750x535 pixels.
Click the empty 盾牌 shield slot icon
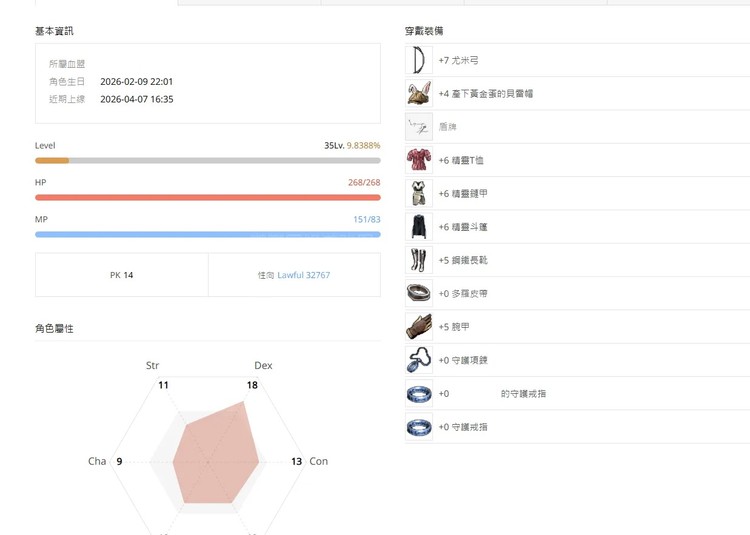pyautogui.click(x=419, y=127)
